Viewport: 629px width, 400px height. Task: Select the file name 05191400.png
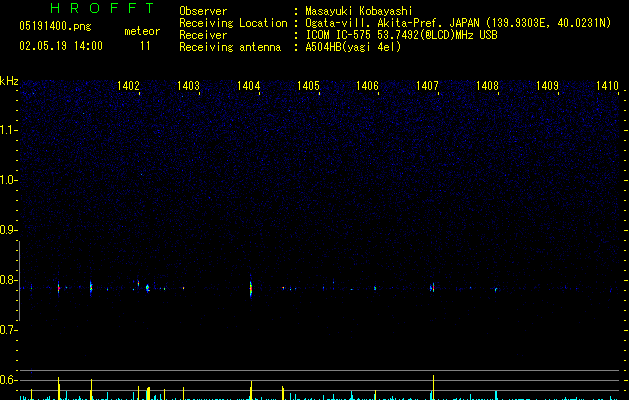click(x=55, y=26)
